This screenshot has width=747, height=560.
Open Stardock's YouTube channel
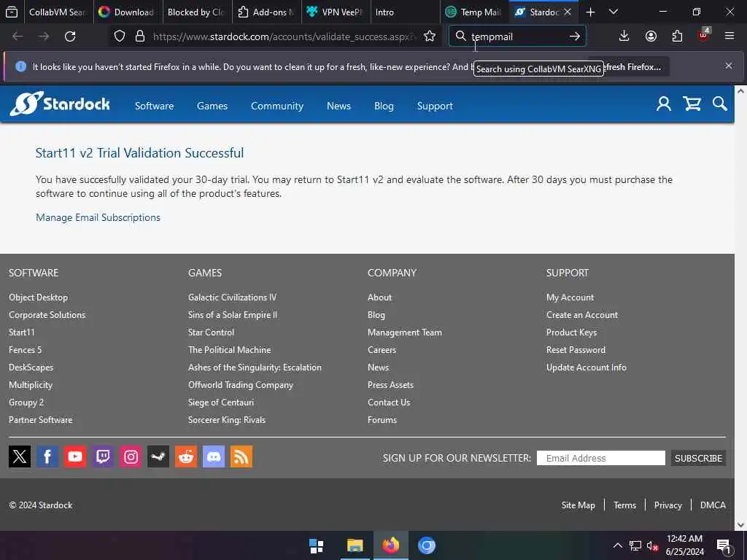tap(75, 456)
